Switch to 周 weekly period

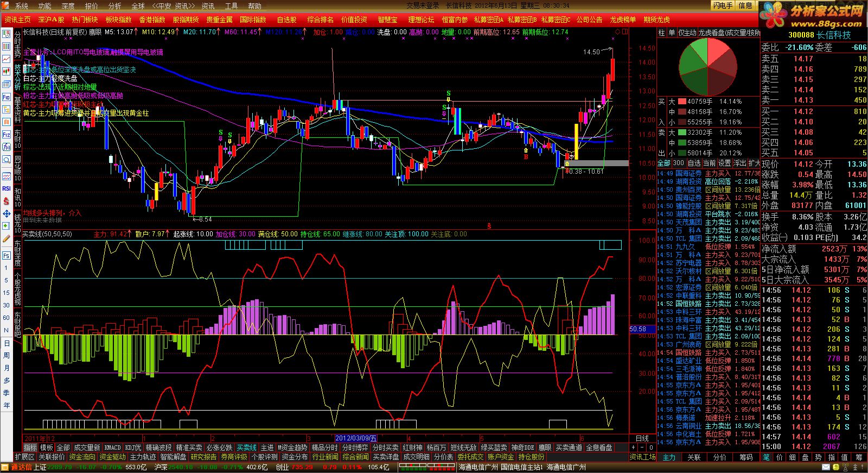pos(7,356)
